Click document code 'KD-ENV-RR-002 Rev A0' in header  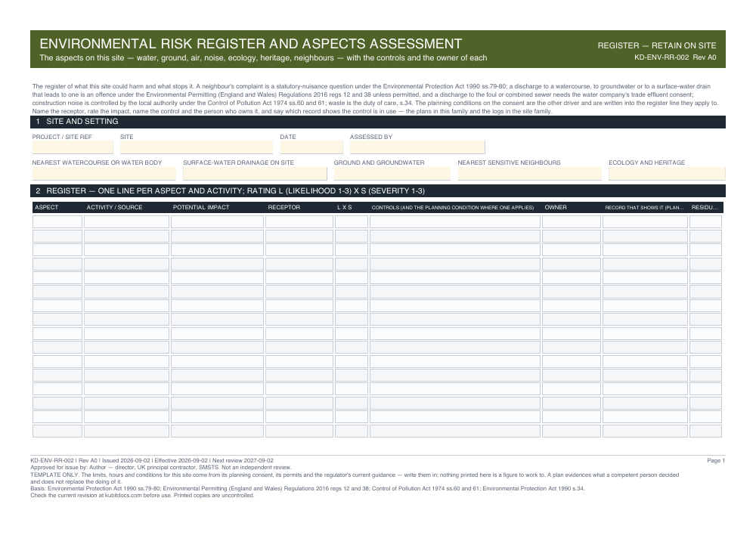click(x=675, y=57)
